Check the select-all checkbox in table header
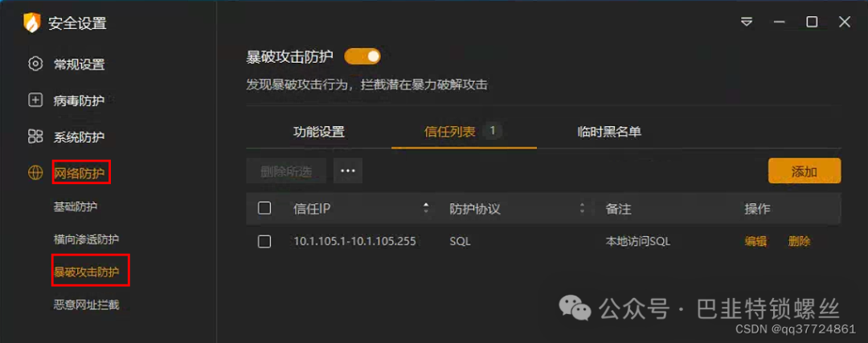868x343 pixels. click(x=264, y=208)
